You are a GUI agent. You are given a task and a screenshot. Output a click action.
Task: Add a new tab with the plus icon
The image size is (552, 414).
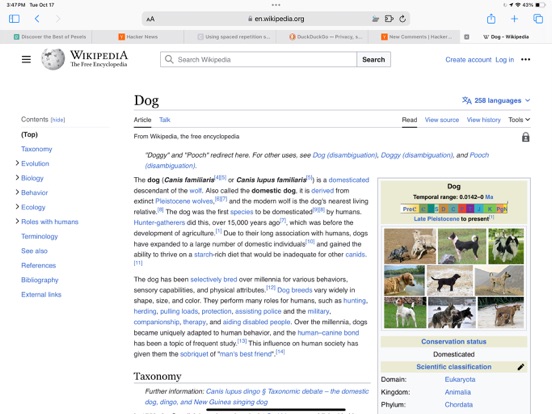click(514, 19)
